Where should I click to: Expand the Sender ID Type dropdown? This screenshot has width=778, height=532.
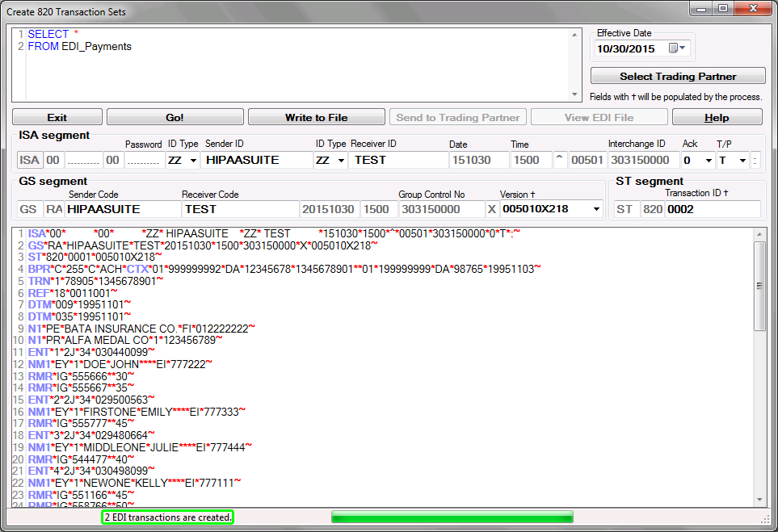192,161
